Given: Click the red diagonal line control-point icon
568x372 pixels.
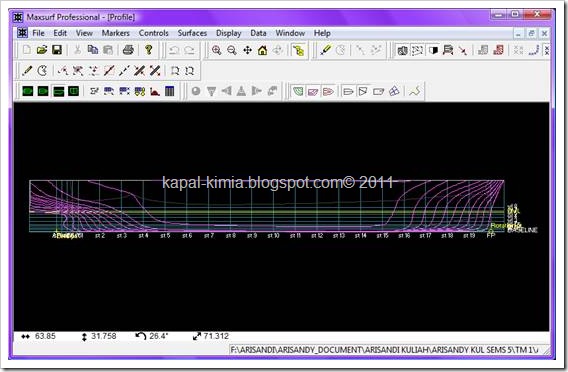Looking at the screenshot, I should point(109,71).
